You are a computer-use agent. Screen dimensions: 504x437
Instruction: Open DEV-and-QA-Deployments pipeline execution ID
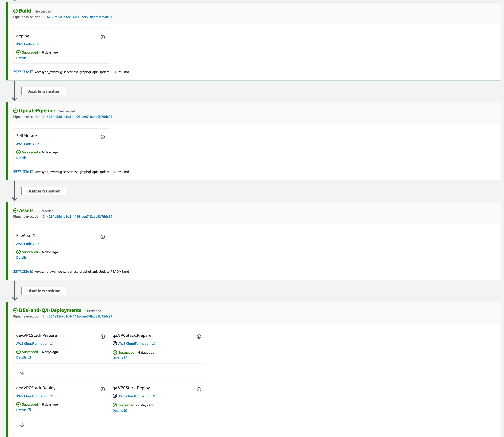point(80,316)
